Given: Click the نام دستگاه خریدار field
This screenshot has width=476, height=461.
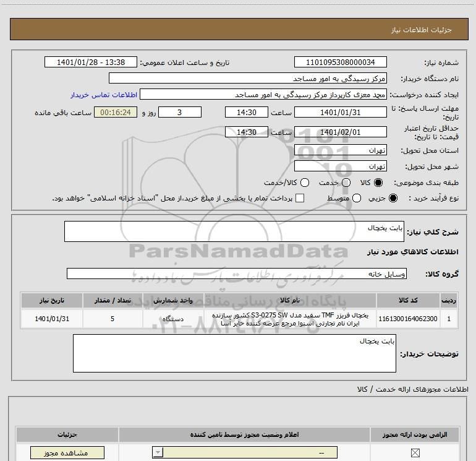Looking at the screenshot, I should pyautogui.click(x=248, y=78).
